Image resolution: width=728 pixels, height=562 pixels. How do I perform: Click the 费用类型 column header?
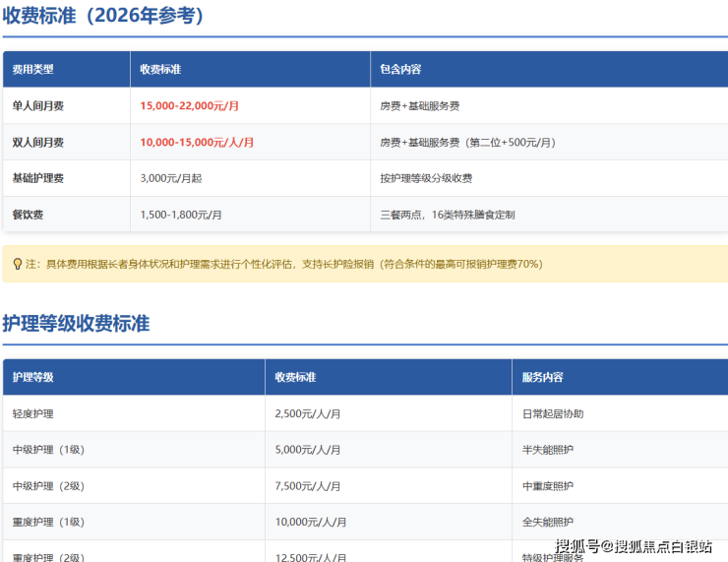(32, 69)
